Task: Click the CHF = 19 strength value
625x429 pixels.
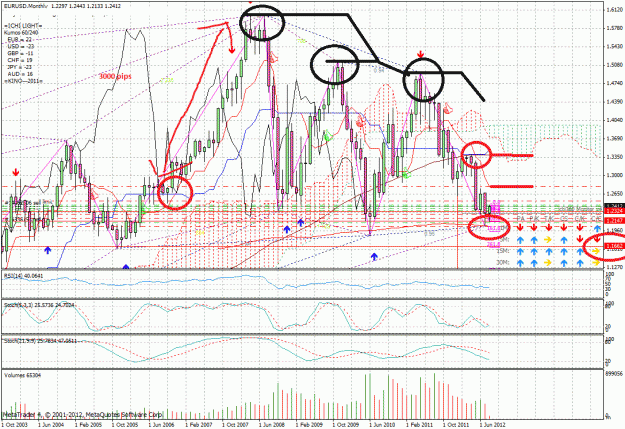Action: pos(20,60)
